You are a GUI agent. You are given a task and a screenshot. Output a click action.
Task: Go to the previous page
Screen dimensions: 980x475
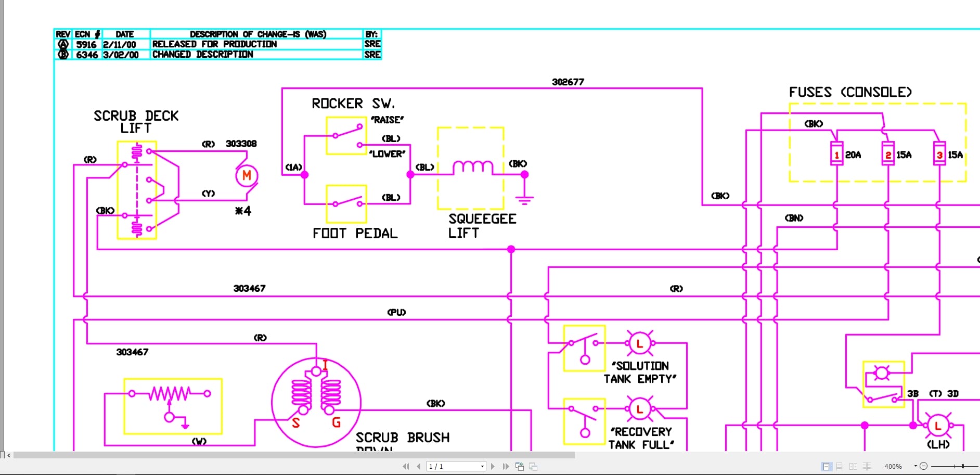click(x=419, y=466)
